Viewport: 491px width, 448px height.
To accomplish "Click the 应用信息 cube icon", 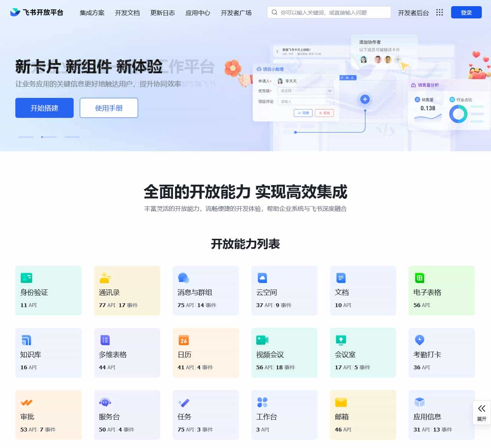I will [x=420, y=402].
